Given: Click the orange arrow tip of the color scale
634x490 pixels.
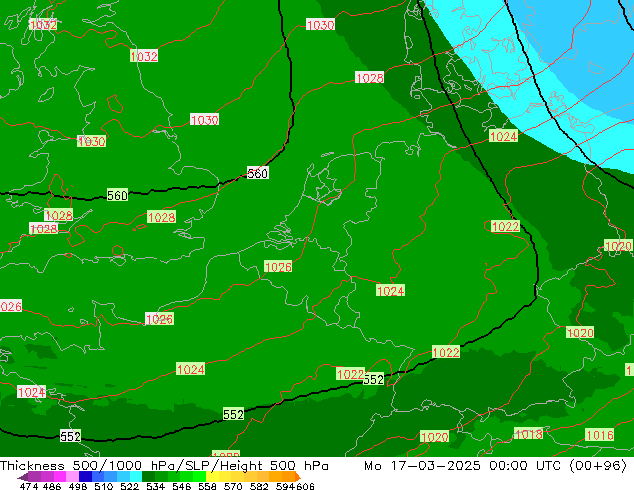Looking at the screenshot, I should point(298,477).
